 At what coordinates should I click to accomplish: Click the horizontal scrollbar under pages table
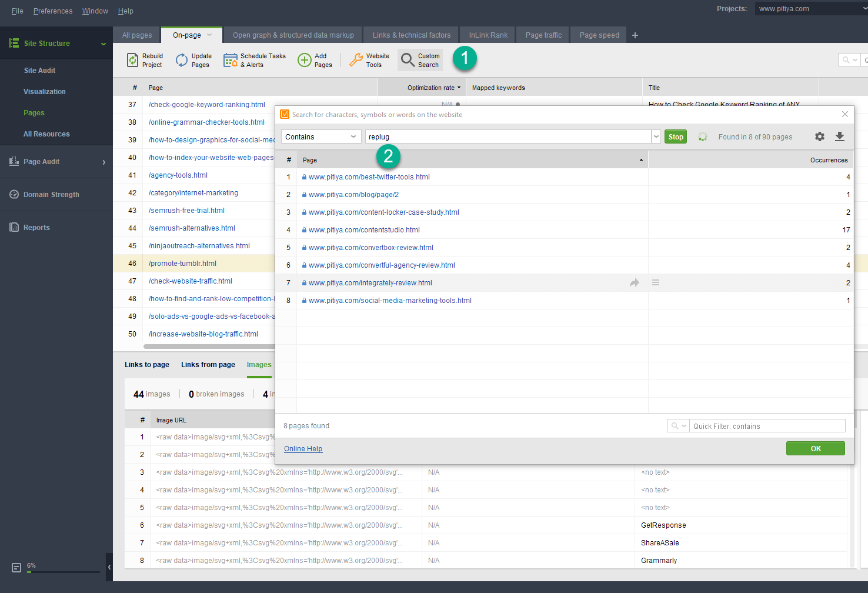point(209,347)
